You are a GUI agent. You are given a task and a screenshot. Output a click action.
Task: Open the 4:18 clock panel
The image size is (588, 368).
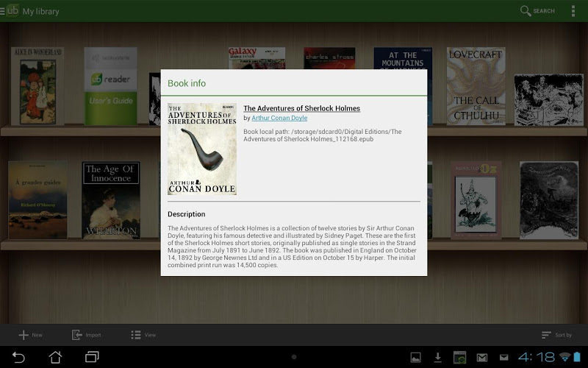(537, 357)
